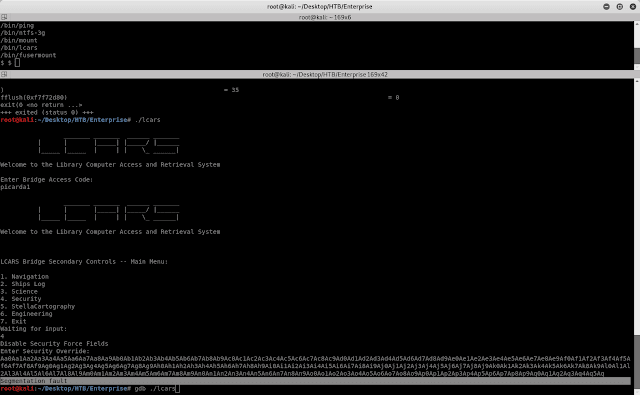This screenshot has height=395, width=640.
Task: Select the top pane title 'root@kali: ~ 169x6'
Action: click(325, 17)
